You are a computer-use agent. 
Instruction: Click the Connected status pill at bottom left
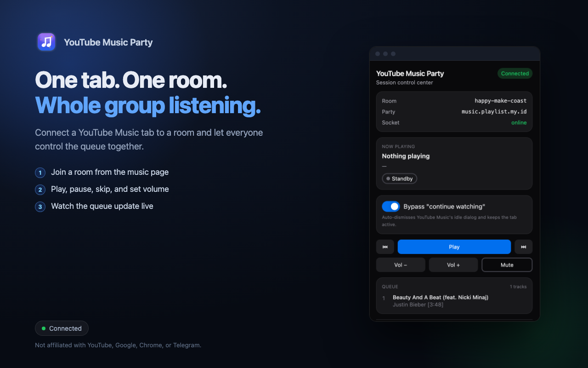(x=62, y=328)
